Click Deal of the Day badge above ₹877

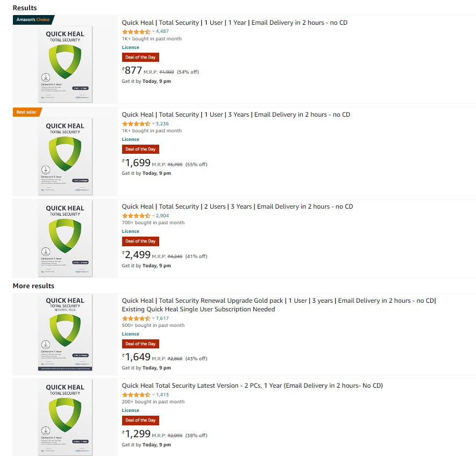140,57
